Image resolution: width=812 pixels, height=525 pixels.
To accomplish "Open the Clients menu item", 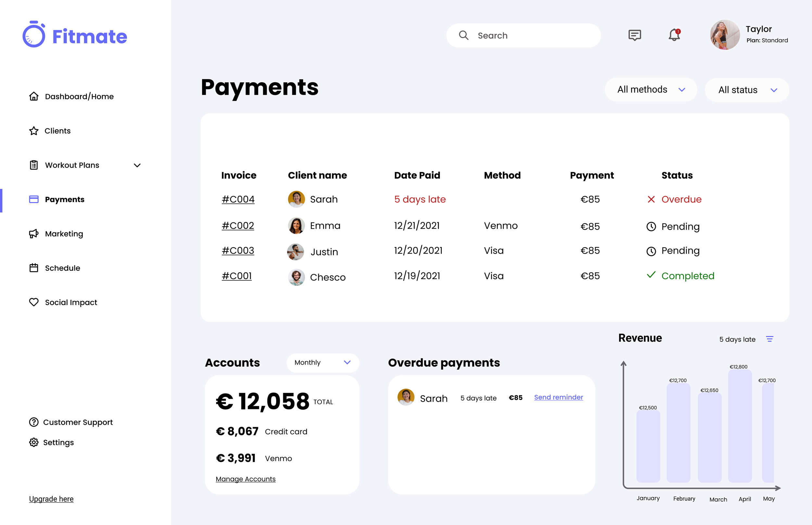I will coord(57,131).
